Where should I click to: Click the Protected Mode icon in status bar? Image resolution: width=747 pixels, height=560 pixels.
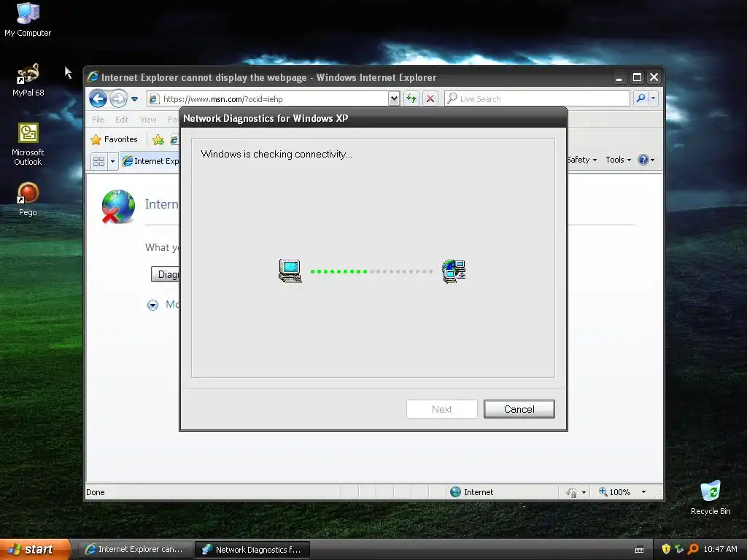click(x=571, y=492)
